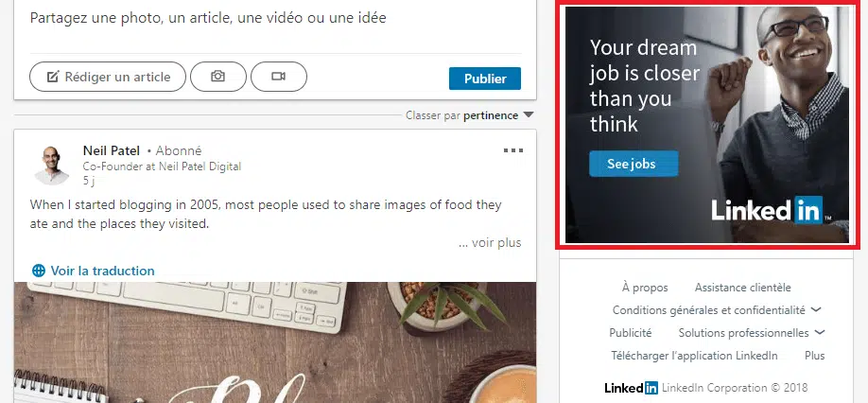Click the Voir la traduction link
Viewport: 868px width, 403px height.
(102, 271)
